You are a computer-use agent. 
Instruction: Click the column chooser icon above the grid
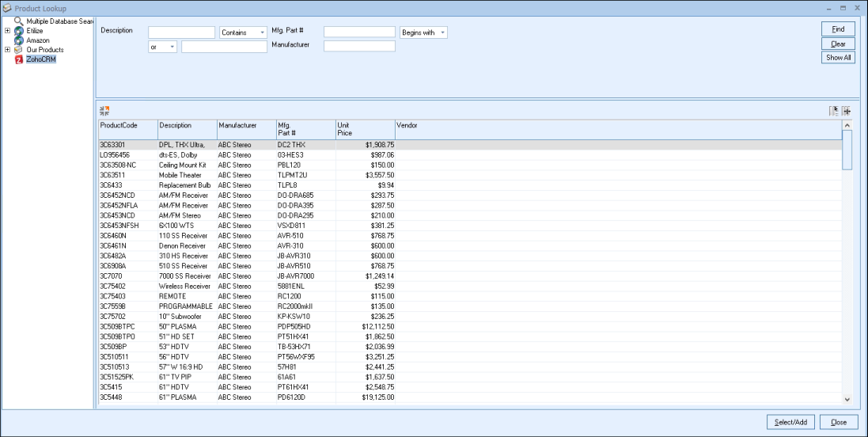pyautogui.click(x=833, y=111)
